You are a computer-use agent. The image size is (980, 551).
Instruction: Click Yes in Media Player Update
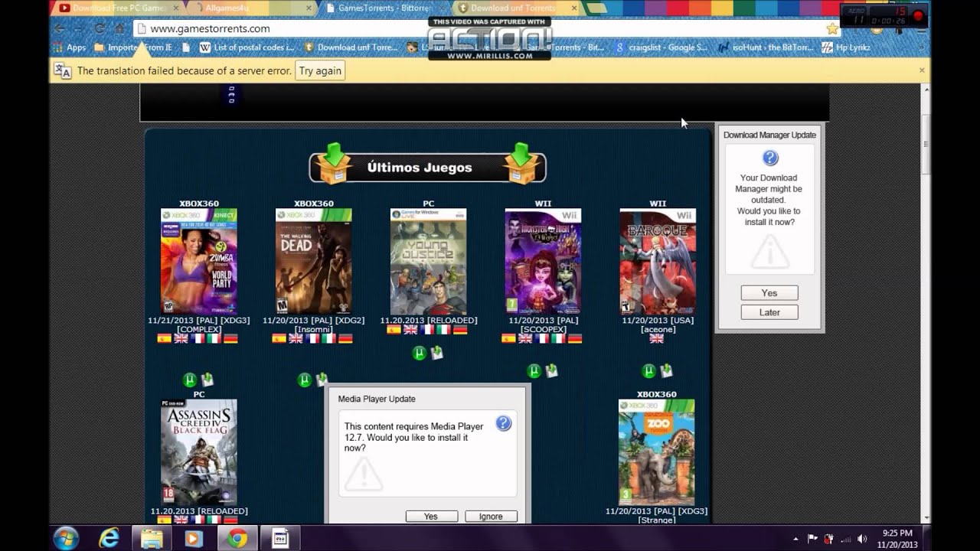tap(431, 517)
